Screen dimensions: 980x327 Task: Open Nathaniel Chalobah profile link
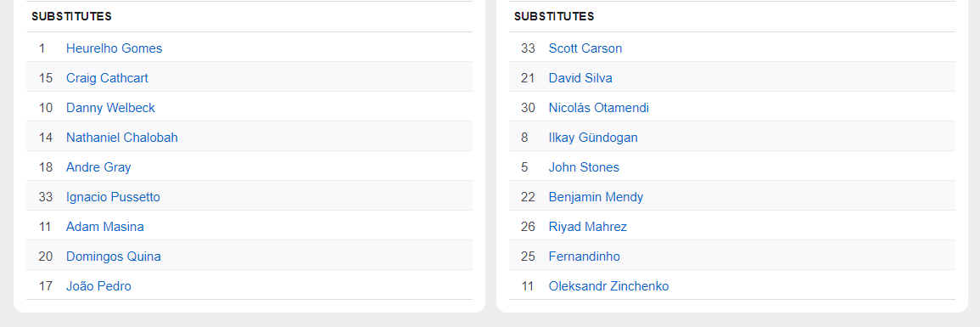122,138
